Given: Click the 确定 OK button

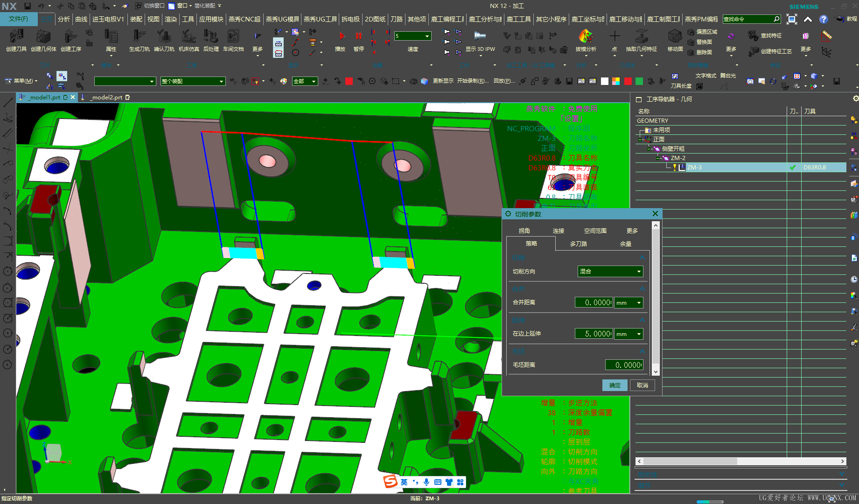Looking at the screenshot, I should click(x=615, y=385).
